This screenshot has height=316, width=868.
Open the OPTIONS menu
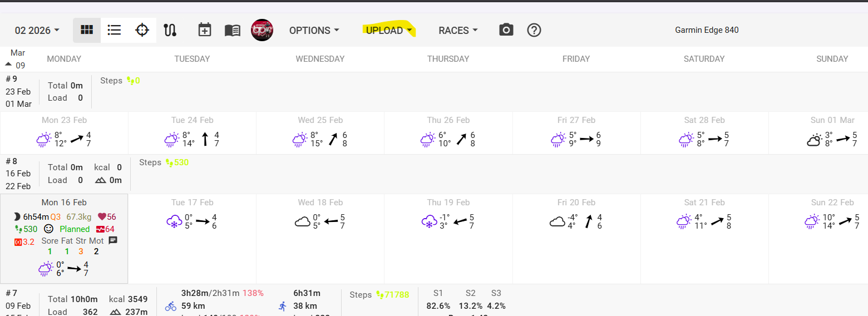point(314,31)
